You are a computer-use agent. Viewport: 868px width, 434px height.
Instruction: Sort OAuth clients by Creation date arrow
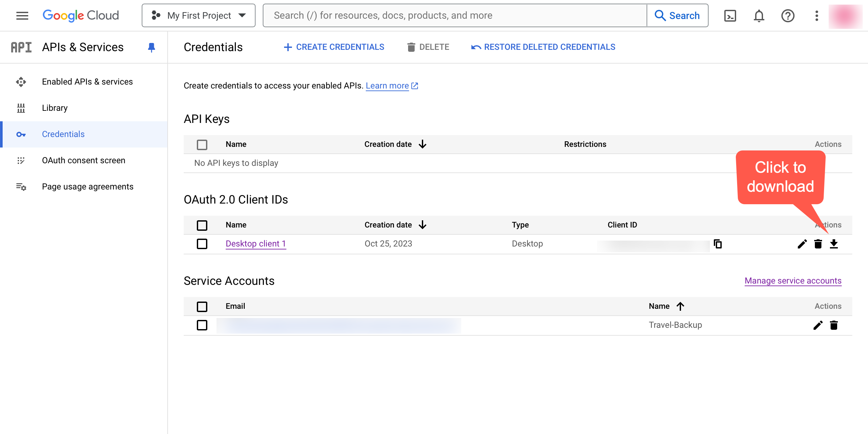423,225
